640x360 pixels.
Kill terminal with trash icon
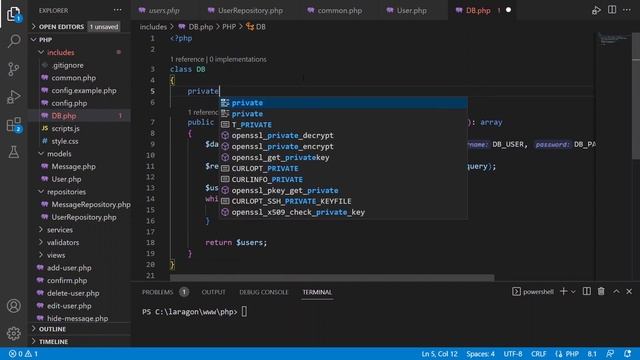pos(601,291)
